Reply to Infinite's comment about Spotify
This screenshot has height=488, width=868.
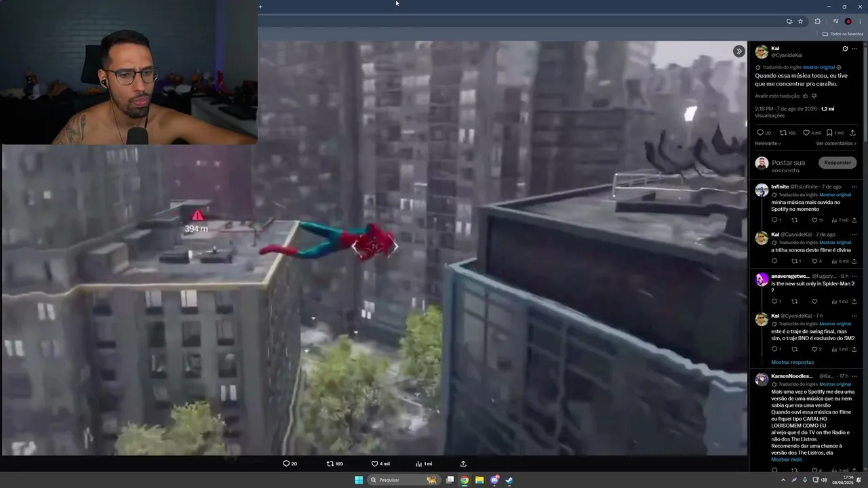tap(776, 220)
